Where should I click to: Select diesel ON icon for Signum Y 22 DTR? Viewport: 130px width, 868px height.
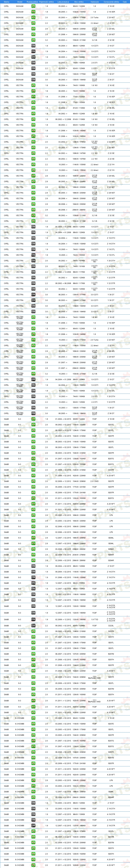point(33,68)
